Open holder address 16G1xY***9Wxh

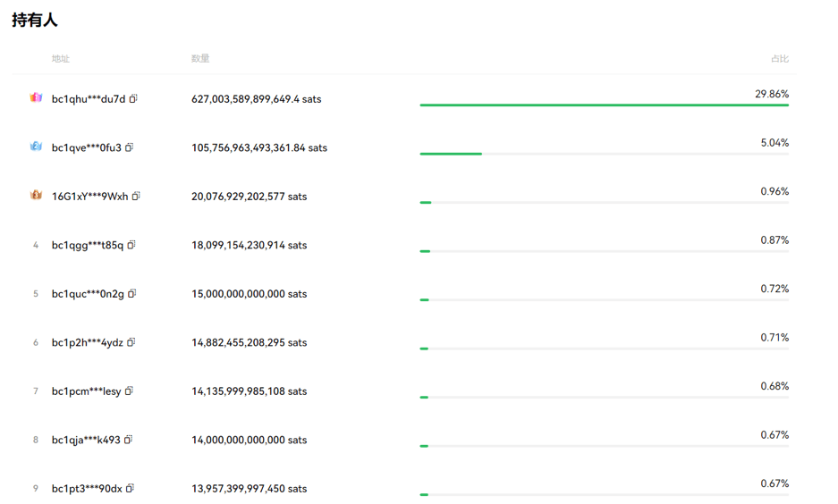(x=89, y=197)
